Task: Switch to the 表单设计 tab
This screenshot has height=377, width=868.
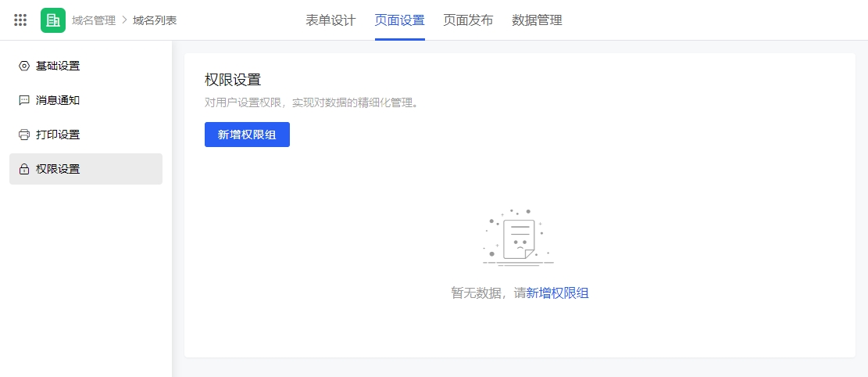Action: pos(330,20)
